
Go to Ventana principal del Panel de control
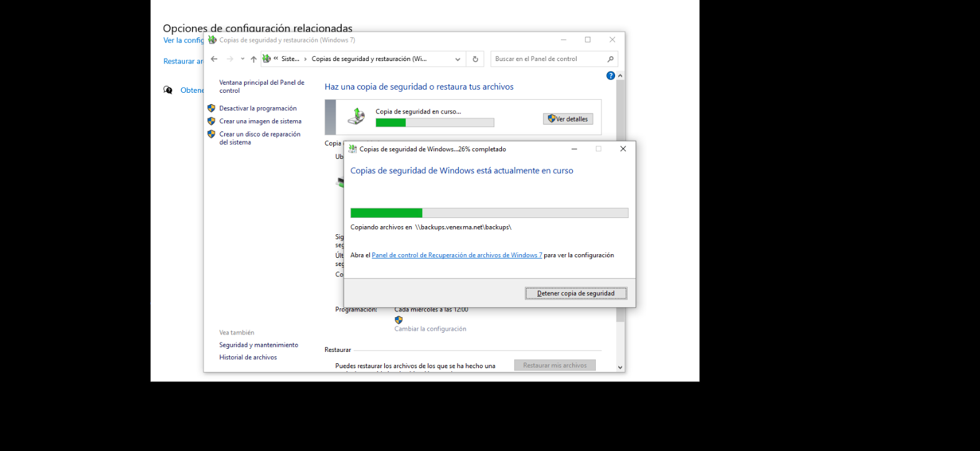coord(261,87)
